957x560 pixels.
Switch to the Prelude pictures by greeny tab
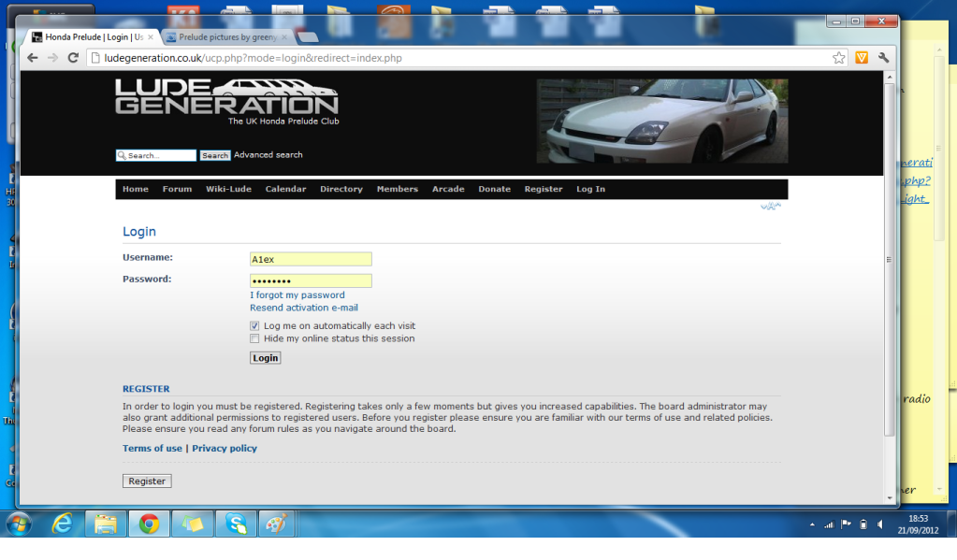point(227,37)
